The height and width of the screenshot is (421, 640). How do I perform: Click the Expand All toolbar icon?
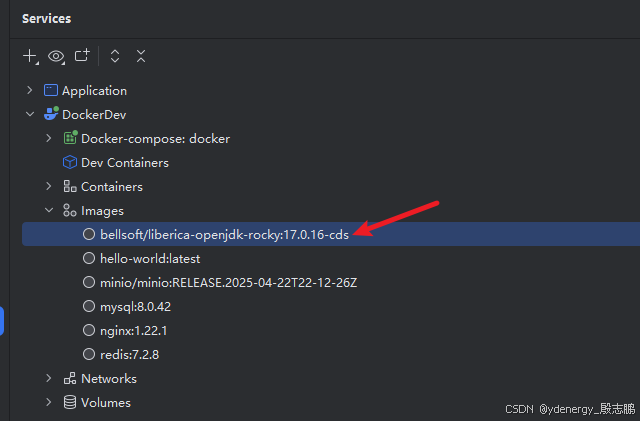pos(115,57)
